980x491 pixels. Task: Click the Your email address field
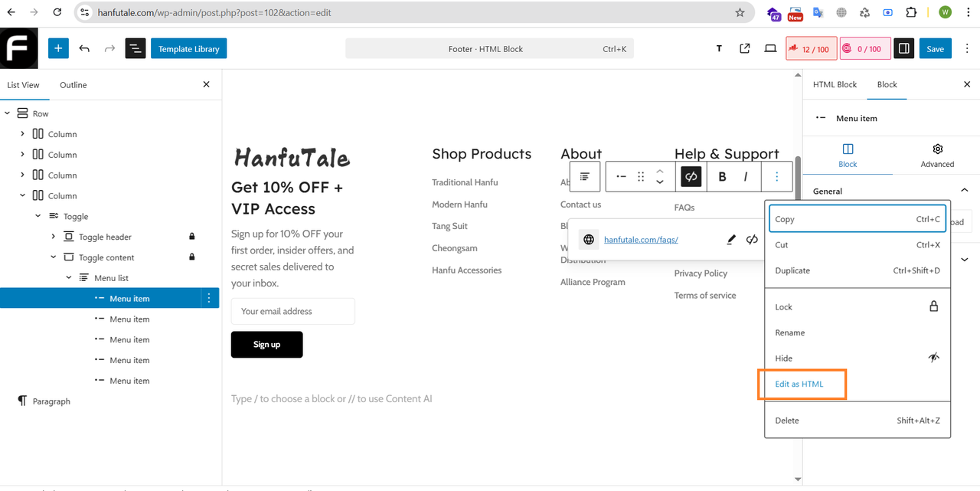tap(292, 311)
